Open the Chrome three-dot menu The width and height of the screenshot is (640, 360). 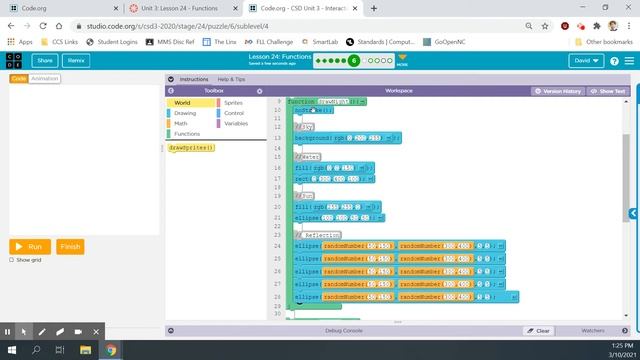(x=629, y=26)
